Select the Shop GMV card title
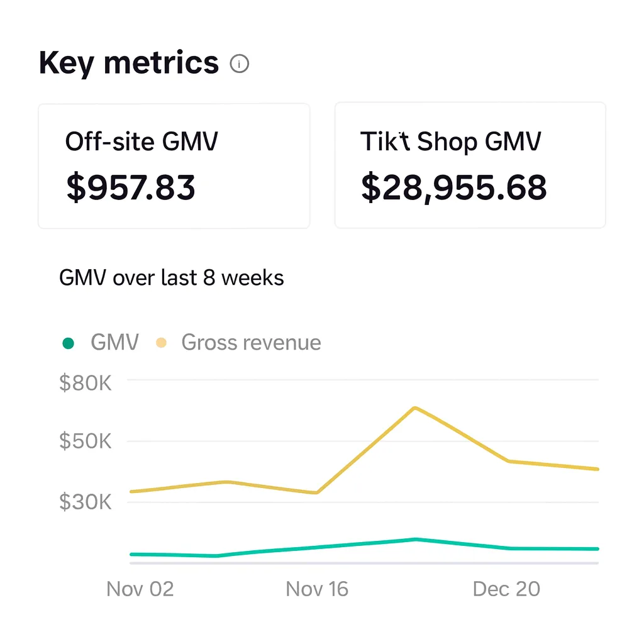 450,142
